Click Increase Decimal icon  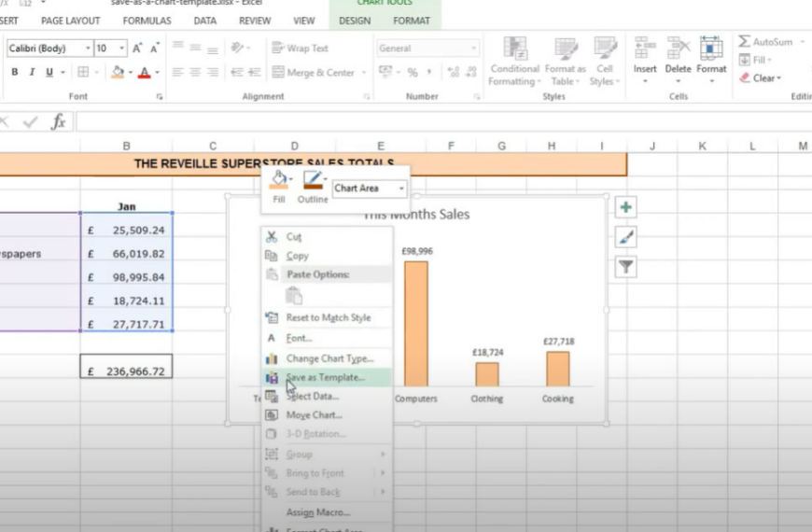pyautogui.click(x=453, y=72)
